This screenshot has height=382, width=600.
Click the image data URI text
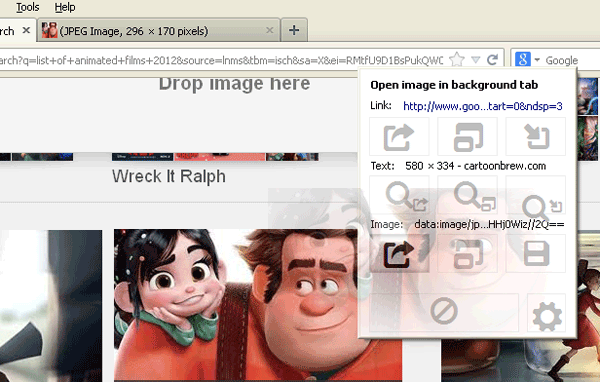489,224
